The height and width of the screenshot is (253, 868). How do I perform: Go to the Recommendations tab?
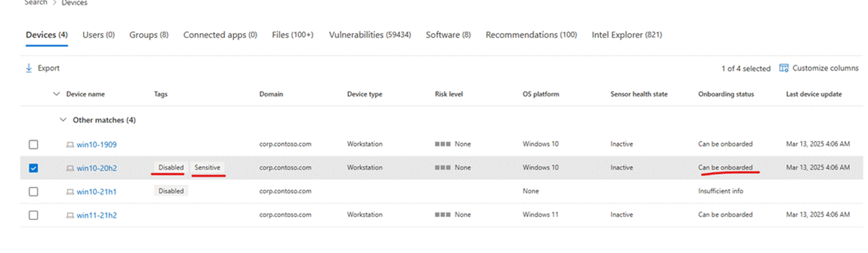(531, 35)
